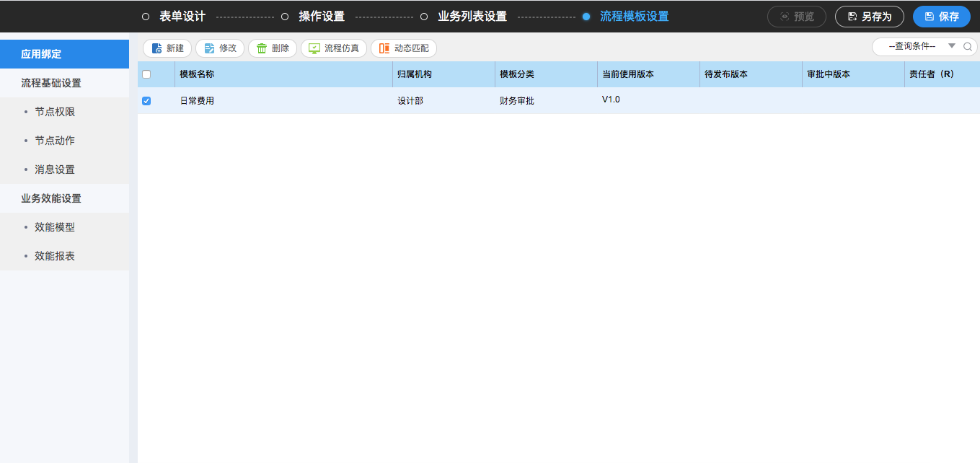Go to the 表单设计 step
This screenshot has height=463, width=980.
182,17
